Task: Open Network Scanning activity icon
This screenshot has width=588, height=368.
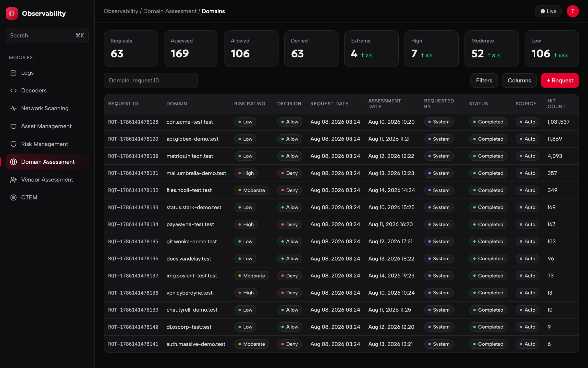Action: coord(13,108)
